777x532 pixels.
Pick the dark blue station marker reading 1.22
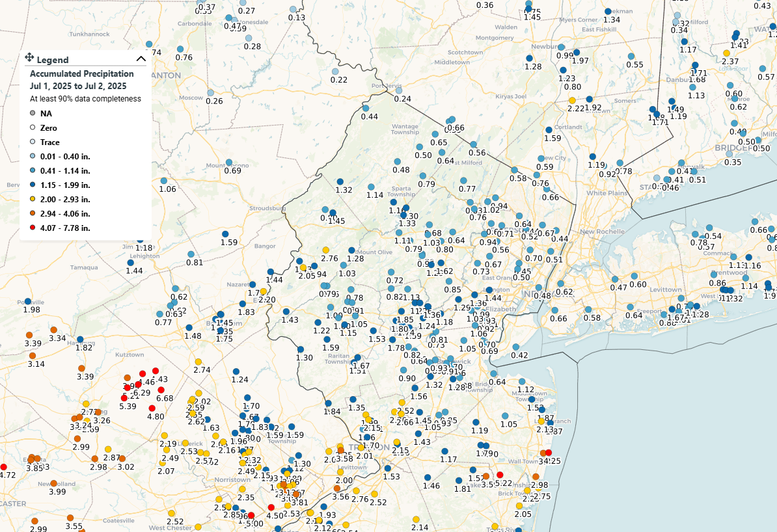click(318, 323)
